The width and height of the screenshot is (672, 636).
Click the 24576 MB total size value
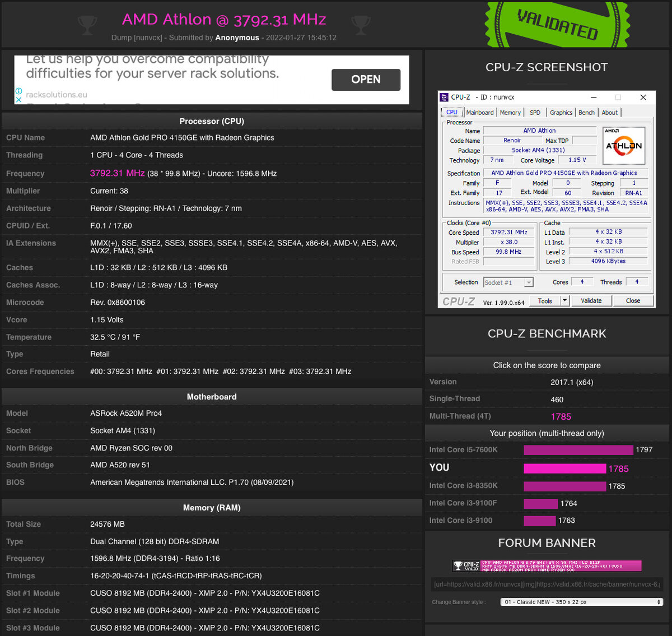pyautogui.click(x=108, y=524)
